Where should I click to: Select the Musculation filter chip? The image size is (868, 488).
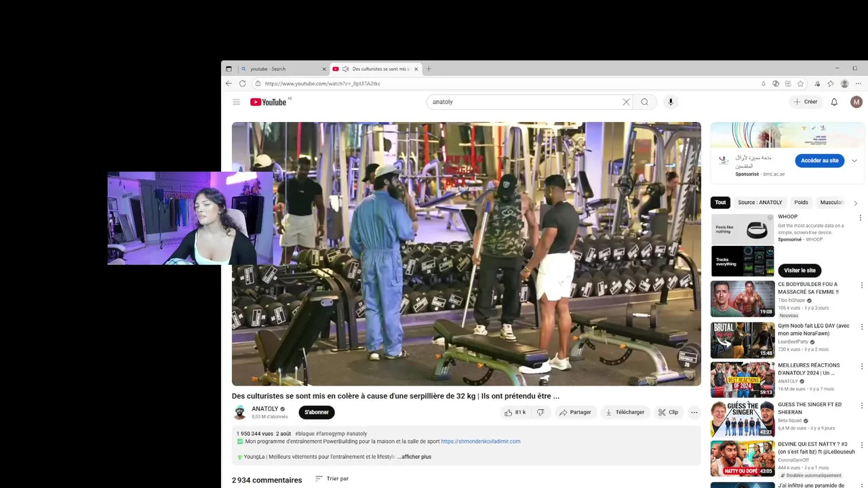[832, 203]
